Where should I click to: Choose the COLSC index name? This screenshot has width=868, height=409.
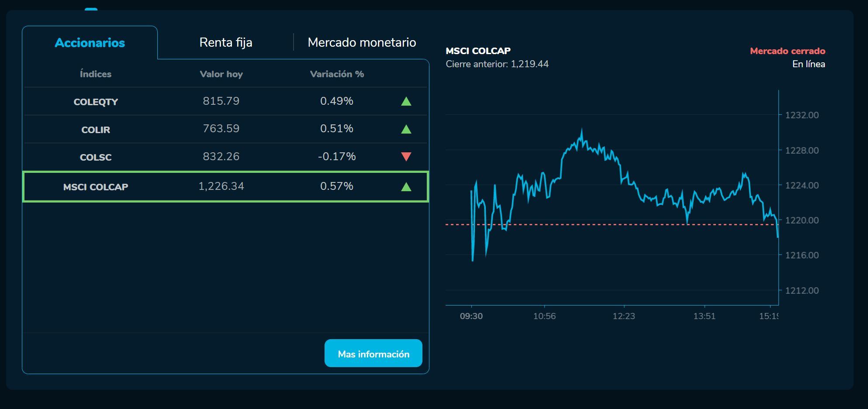pos(96,157)
